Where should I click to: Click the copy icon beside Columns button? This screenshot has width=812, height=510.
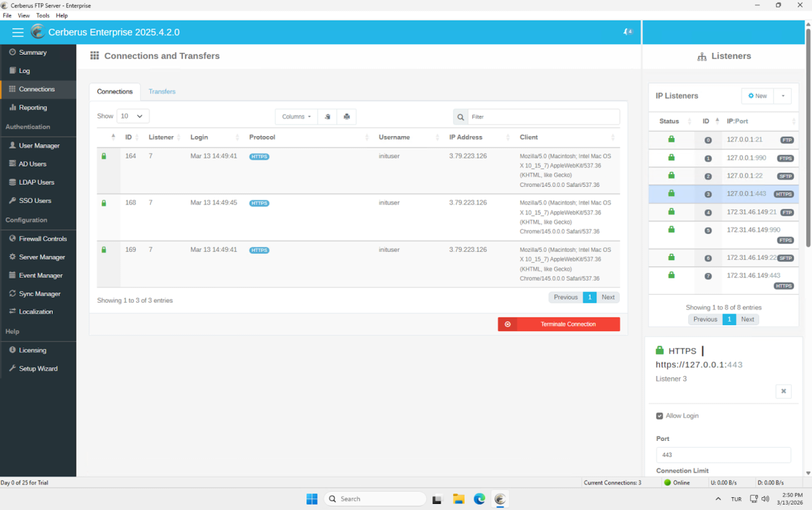pos(328,116)
